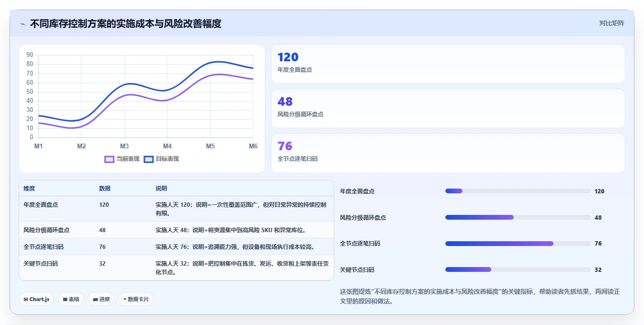Select the 进度 tag chip

click(101, 299)
